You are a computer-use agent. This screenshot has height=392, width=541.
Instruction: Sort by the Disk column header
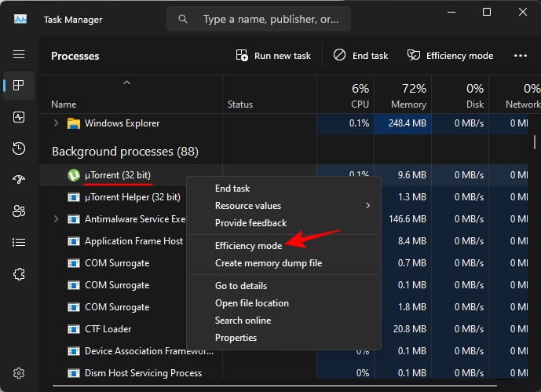point(460,95)
